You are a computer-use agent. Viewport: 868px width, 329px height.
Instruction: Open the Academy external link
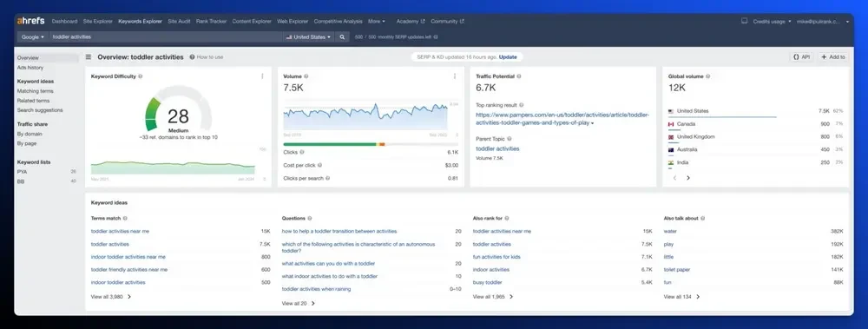click(x=411, y=21)
